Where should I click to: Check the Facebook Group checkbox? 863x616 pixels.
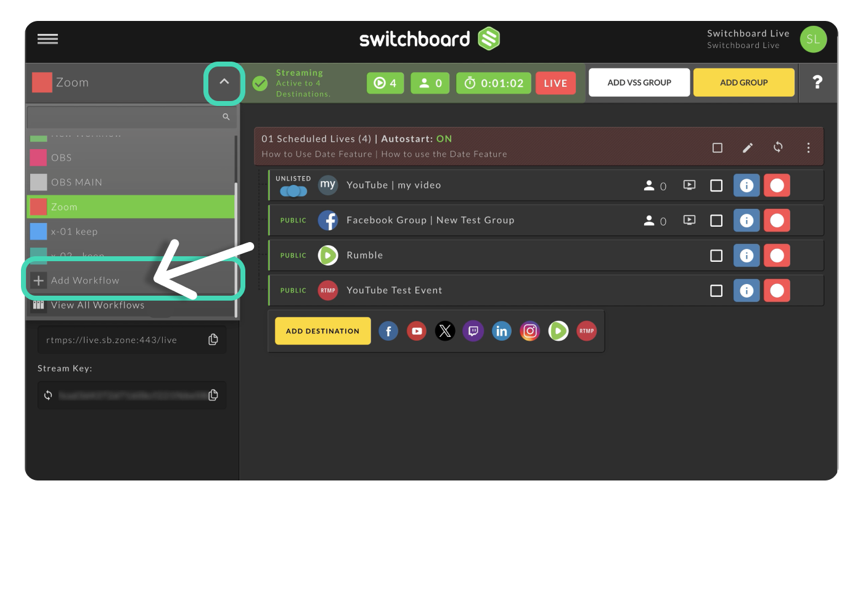click(716, 221)
